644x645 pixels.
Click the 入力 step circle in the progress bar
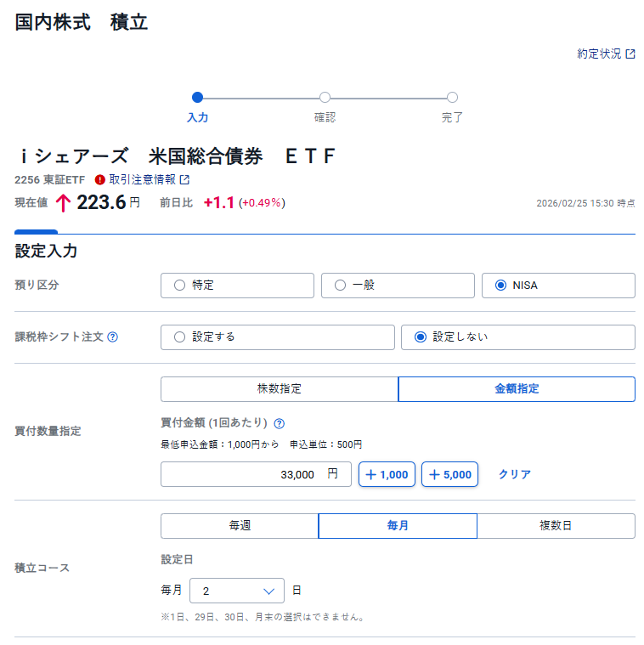click(197, 98)
